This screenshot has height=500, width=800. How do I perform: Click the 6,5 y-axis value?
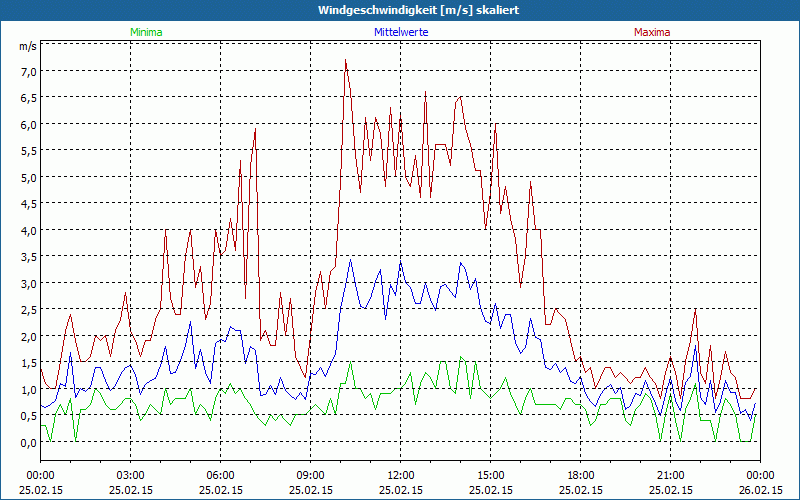coord(28,97)
